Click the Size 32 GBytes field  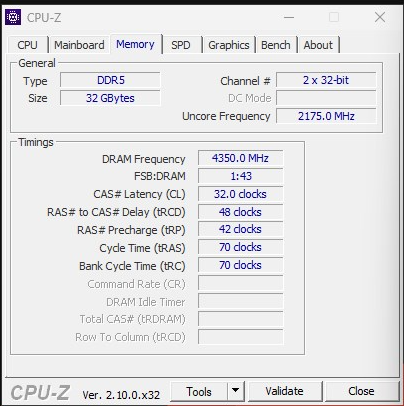tap(110, 98)
